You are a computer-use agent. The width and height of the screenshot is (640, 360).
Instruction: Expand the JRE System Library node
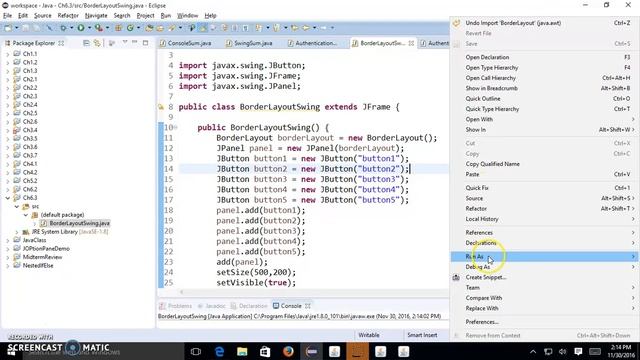17,232
